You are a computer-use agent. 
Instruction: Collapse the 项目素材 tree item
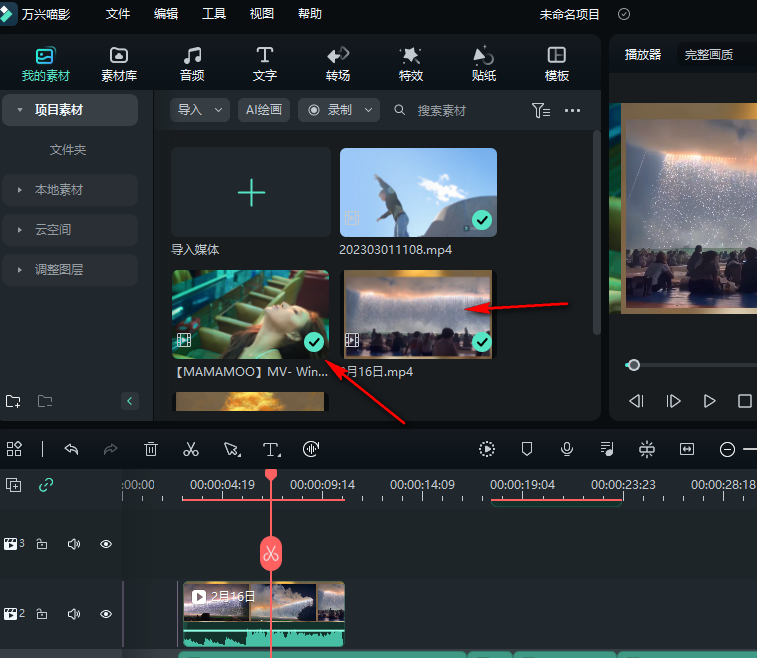(x=20, y=110)
